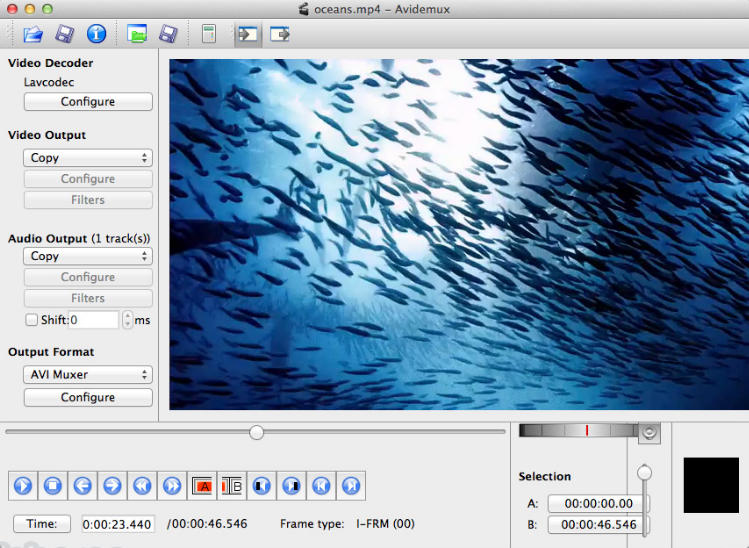Screen dimensions: 749x548
Task: Open the AVI Muxer format dropdown
Action: point(88,375)
